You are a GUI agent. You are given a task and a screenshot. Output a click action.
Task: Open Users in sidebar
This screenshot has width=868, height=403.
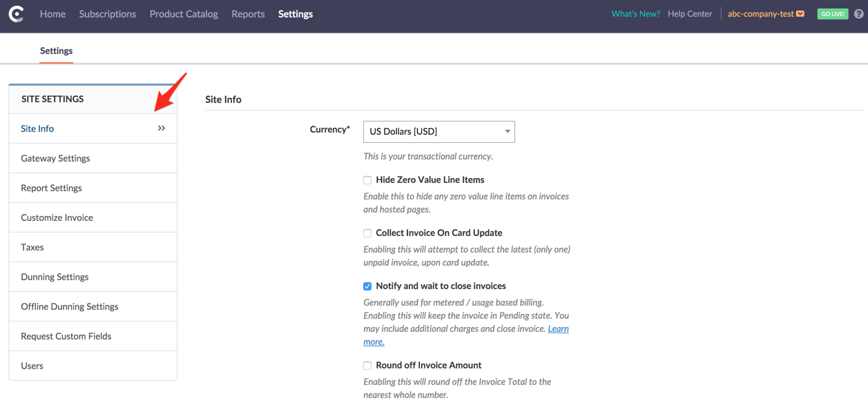pyautogui.click(x=93, y=366)
